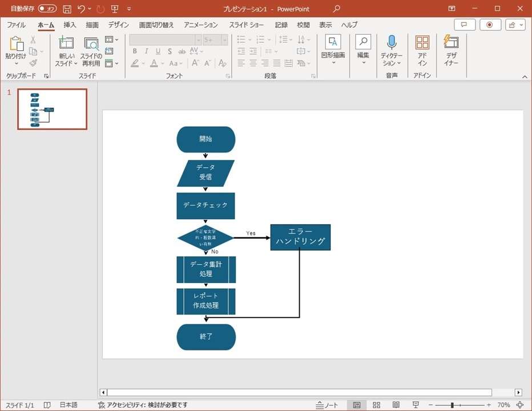Select slide 1 thumbnail in the slide panel
The width and height of the screenshot is (532, 411).
(52, 109)
